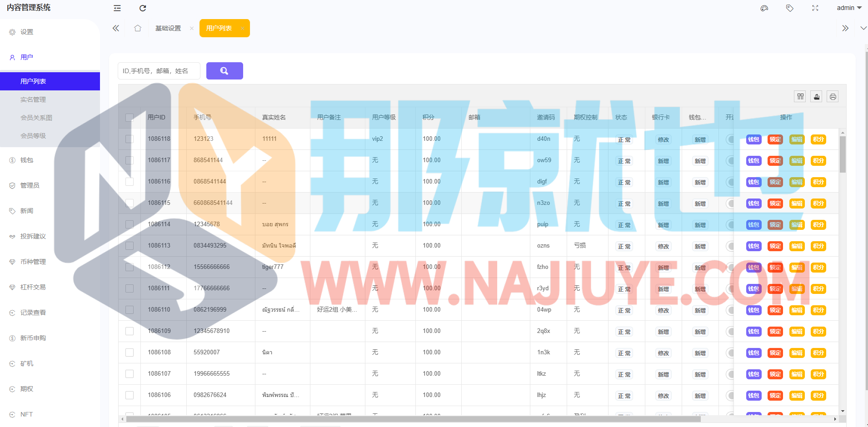This screenshot has height=427, width=868.
Task: Tick the checkbox for user 1086118
Action: 130,139
